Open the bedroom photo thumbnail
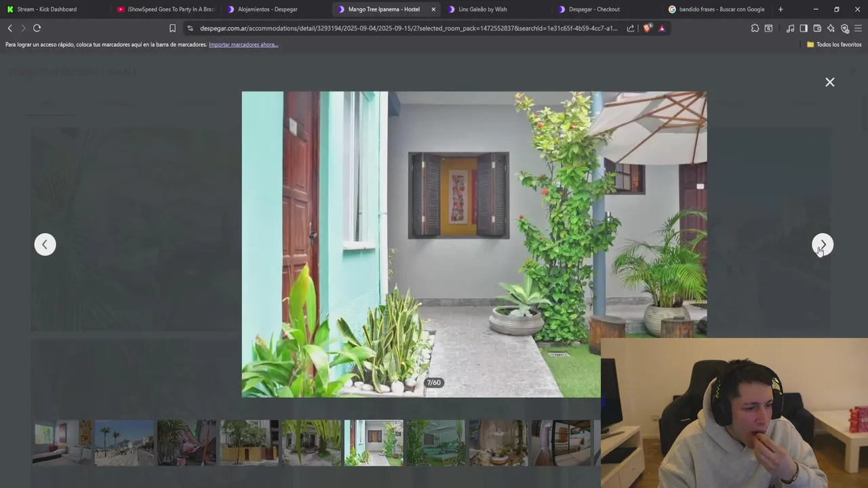This screenshot has height=488, width=868. pyautogui.click(x=62, y=443)
